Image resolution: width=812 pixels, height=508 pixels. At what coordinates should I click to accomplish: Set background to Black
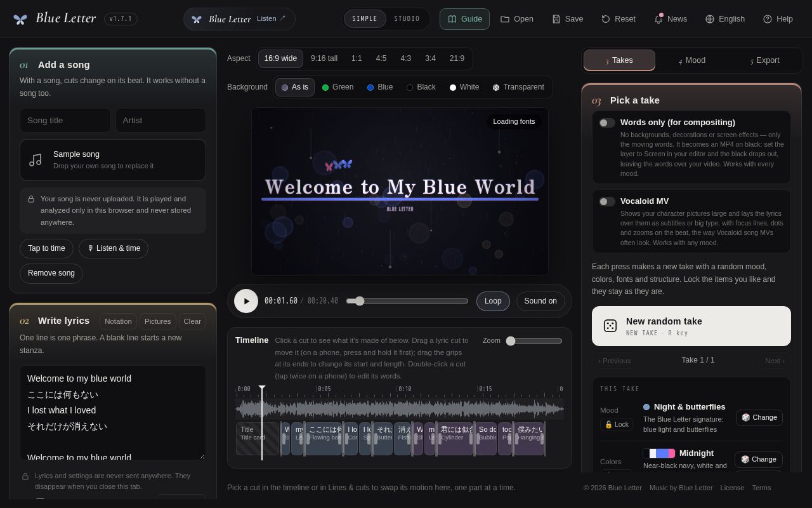[x=421, y=87]
